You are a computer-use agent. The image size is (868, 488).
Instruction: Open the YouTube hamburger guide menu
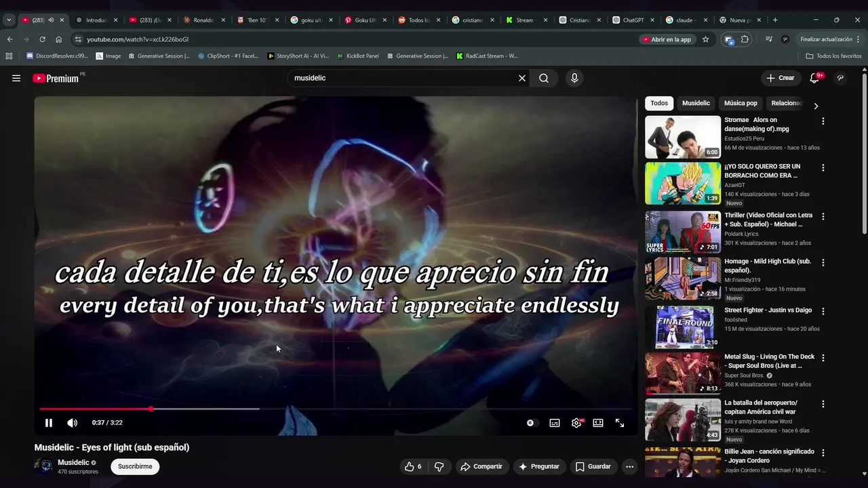[16, 78]
